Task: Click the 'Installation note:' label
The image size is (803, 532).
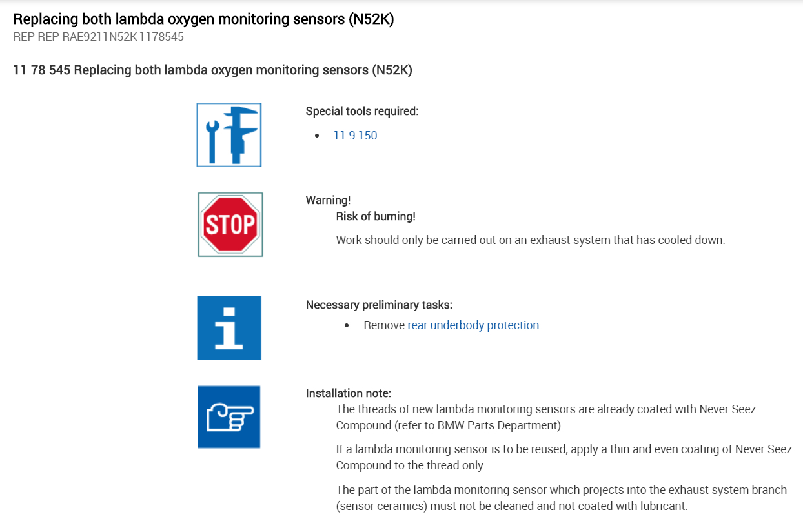Action: click(349, 393)
